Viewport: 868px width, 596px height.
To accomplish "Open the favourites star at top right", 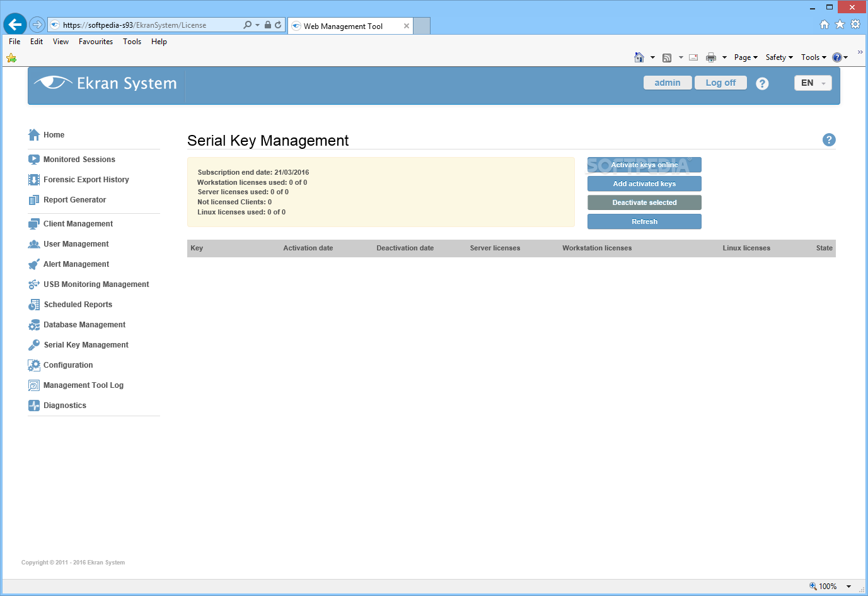I will (x=840, y=24).
